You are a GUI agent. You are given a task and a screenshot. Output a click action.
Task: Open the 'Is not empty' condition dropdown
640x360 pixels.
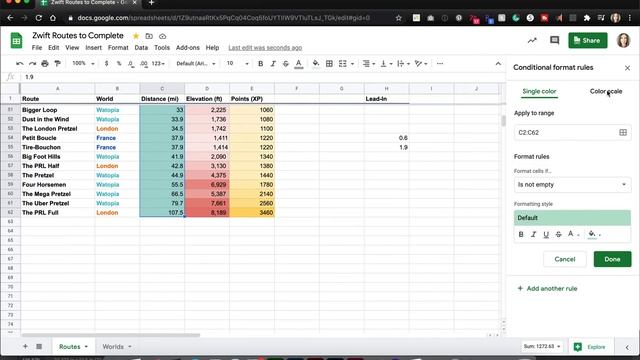tap(572, 184)
